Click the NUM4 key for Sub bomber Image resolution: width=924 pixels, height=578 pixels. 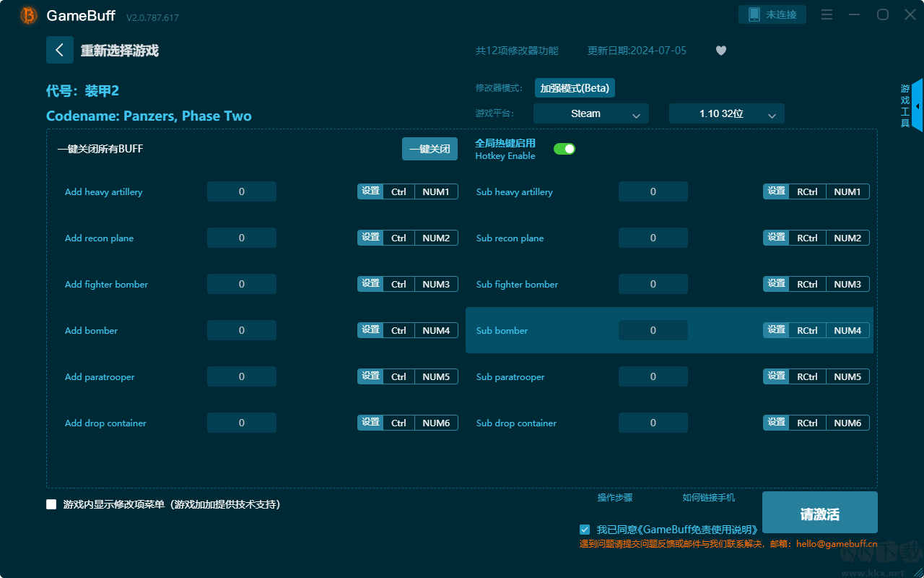[x=847, y=330]
